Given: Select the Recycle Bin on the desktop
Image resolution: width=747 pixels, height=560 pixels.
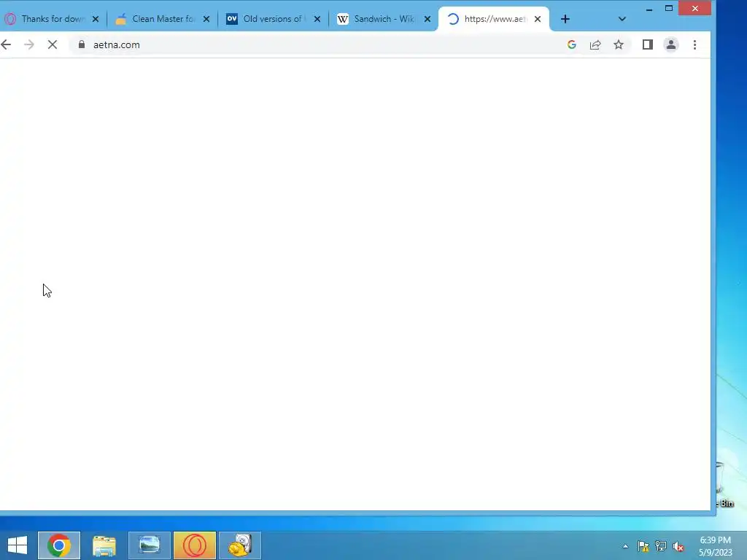Looking at the screenshot, I should (x=725, y=483).
